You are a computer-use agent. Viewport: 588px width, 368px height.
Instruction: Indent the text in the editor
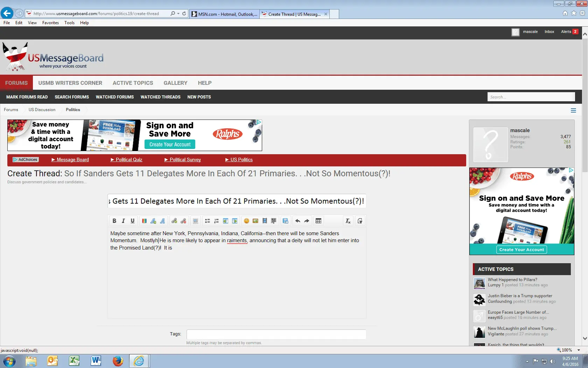point(235,221)
